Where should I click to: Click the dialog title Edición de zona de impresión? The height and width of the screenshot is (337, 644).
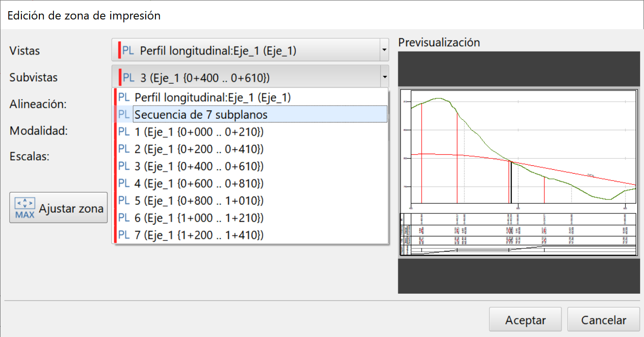[x=84, y=16]
